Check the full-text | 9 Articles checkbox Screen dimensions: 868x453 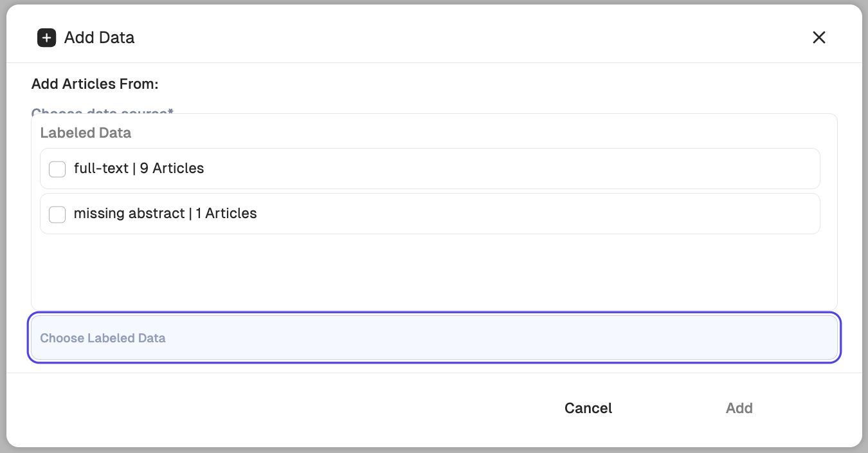coord(57,169)
